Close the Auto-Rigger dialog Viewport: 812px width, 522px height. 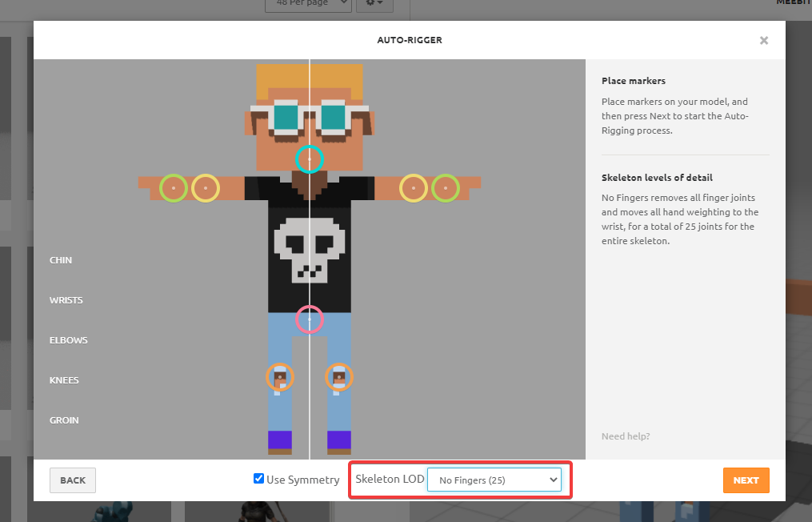point(764,41)
